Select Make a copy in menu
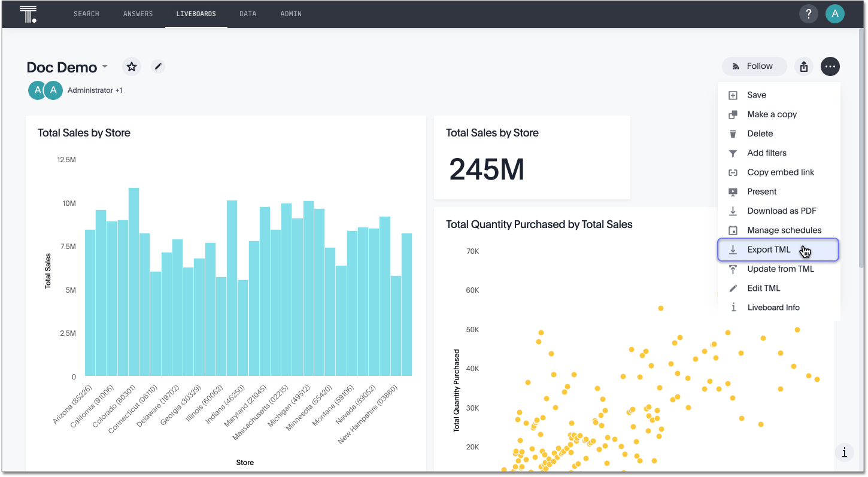 point(772,114)
